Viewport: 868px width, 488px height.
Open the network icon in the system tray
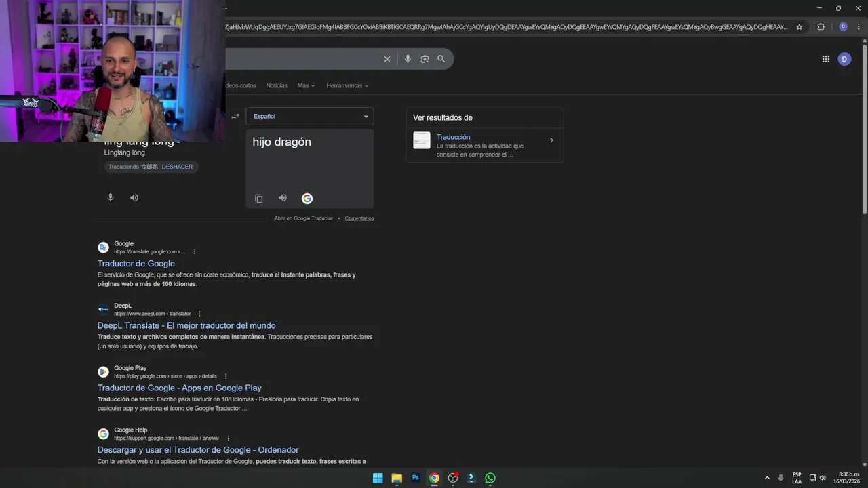(813, 478)
